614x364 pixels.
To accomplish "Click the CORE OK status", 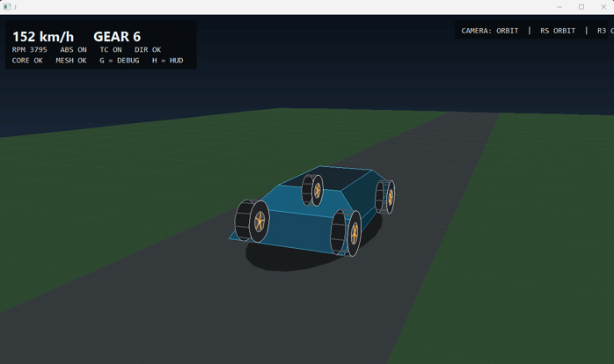I will point(27,61).
